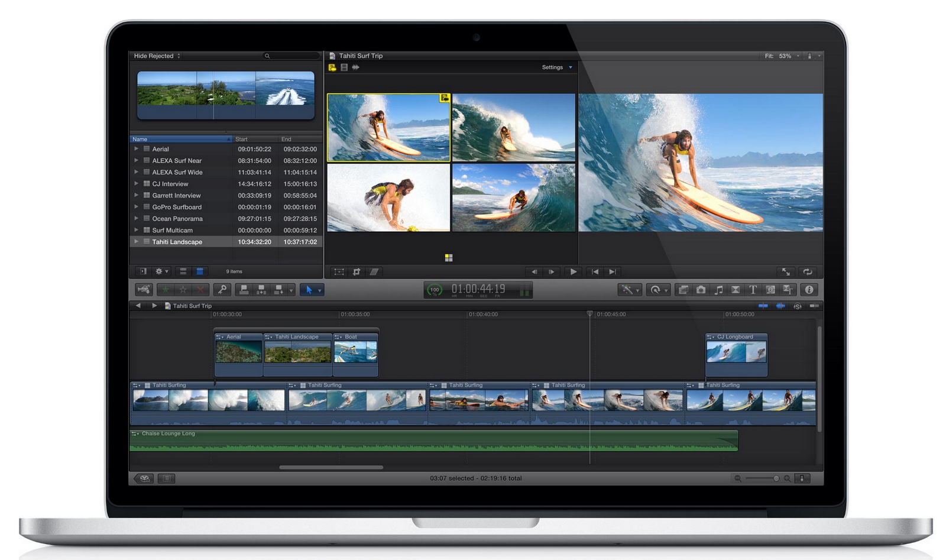Expand the CJ Interview clip row
This screenshot has height=560, width=946.
click(x=136, y=184)
